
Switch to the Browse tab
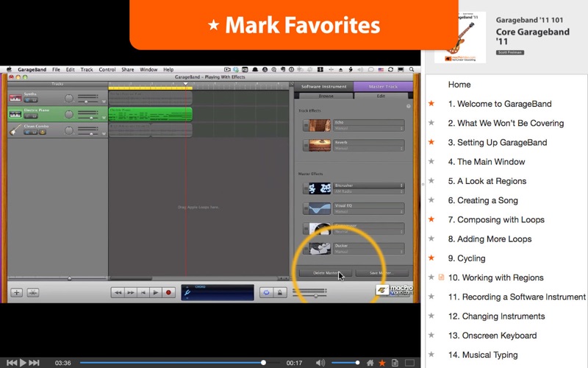click(326, 96)
